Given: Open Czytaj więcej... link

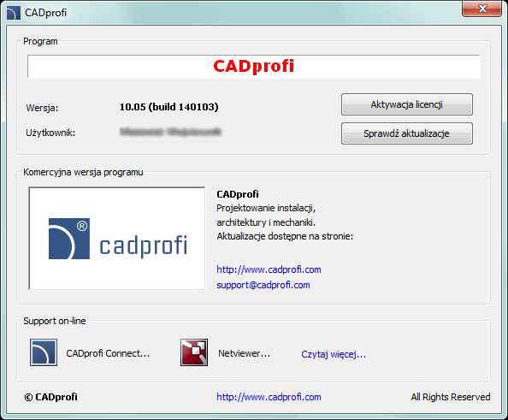Looking at the screenshot, I should (x=334, y=354).
